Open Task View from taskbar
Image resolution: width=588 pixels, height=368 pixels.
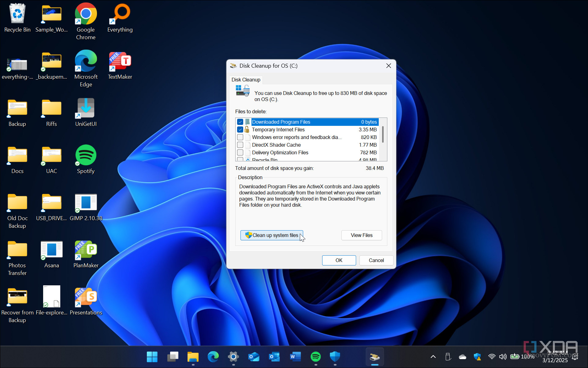click(x=173, y=357)
